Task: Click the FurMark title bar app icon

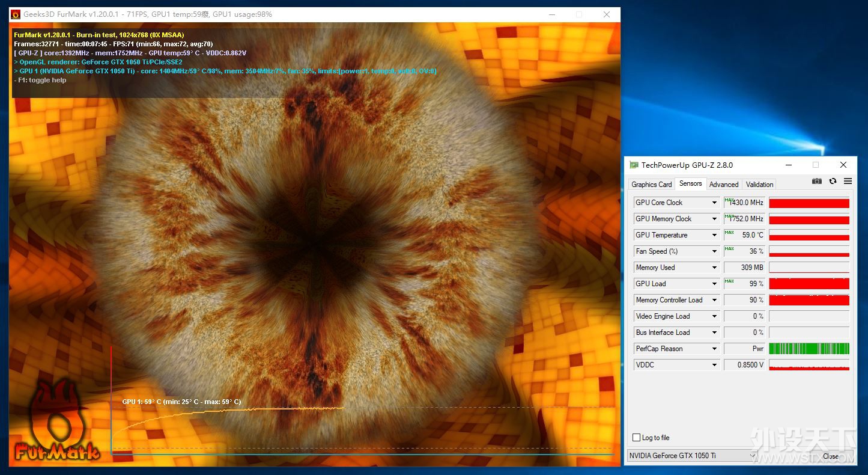Action: tap(16, 14)
